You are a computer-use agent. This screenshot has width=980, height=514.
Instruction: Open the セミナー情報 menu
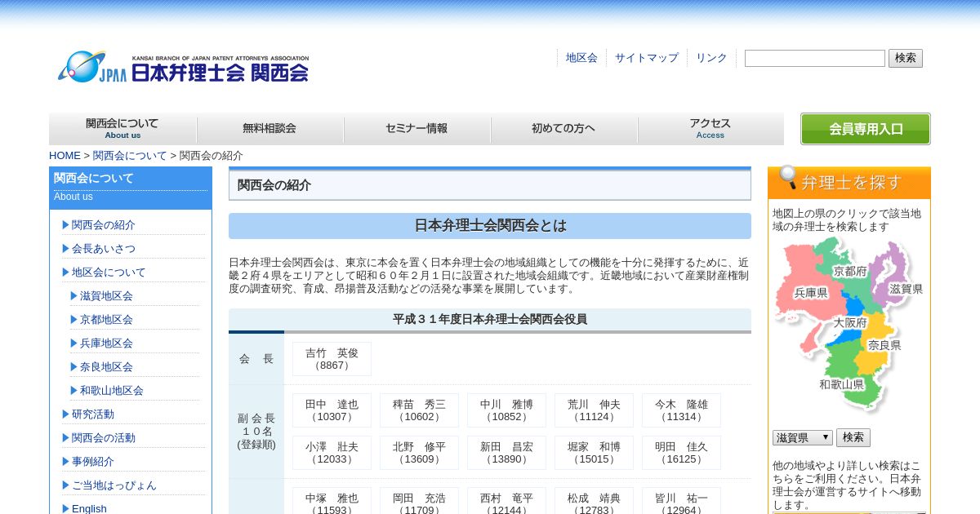(416, 129)
